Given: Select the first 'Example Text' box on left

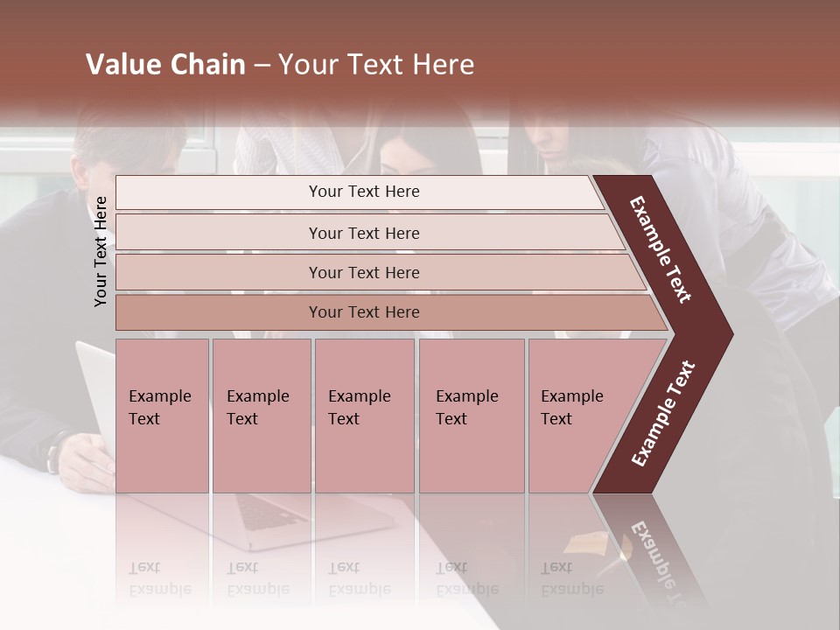Looking at the screenshot, I should 163,416.
